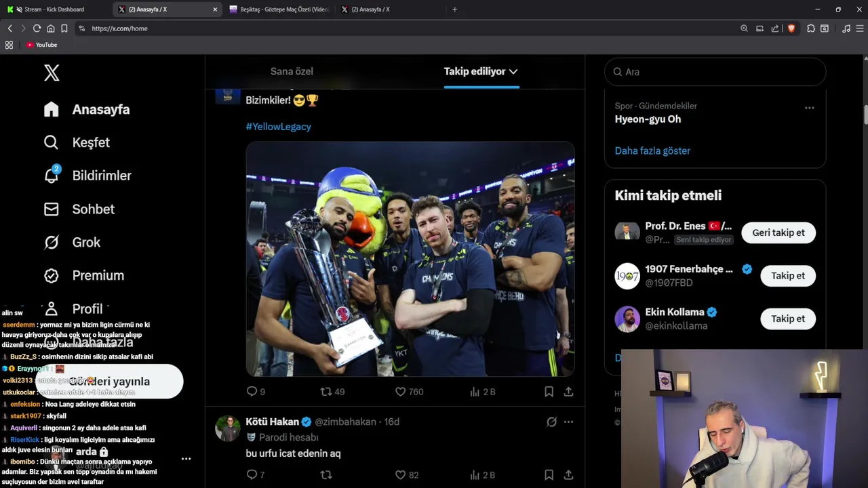Image resolution: width=868 pixels, height=488 pixels.
Task: Open more options for Hyeon-gyu Oh trend
Action: tap(809, 108)
